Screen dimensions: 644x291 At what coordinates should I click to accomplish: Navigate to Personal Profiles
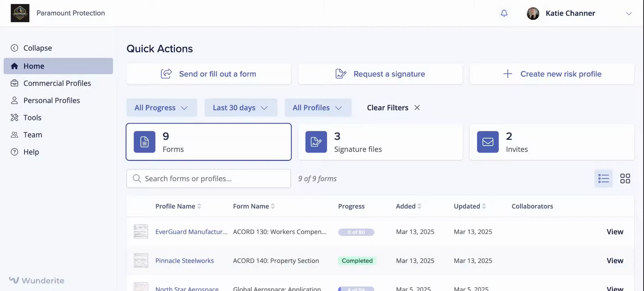point(51,101)
